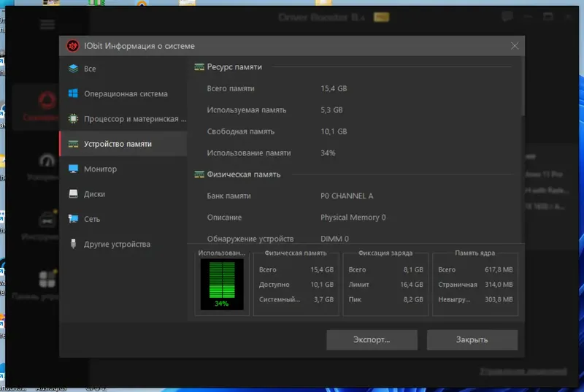Click the DIMM 0 value

[x=334, y=239]
